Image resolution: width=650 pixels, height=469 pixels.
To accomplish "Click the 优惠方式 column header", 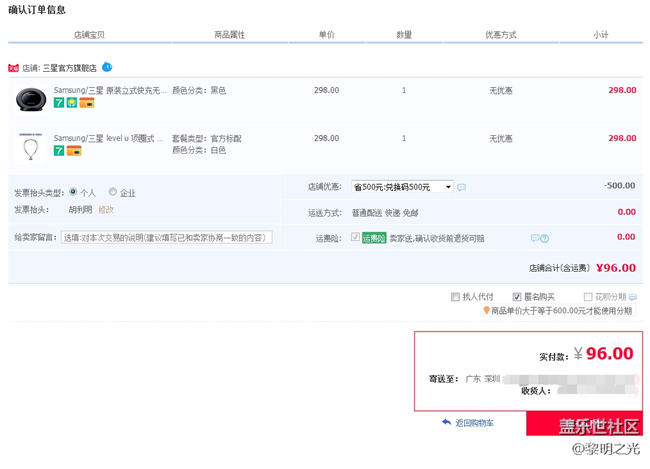I will (501, 35).
